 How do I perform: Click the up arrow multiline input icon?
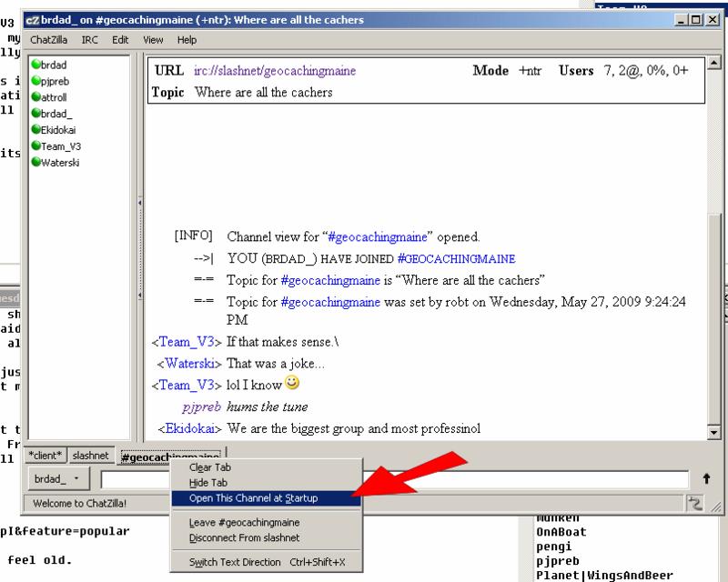tap(706, 478)
